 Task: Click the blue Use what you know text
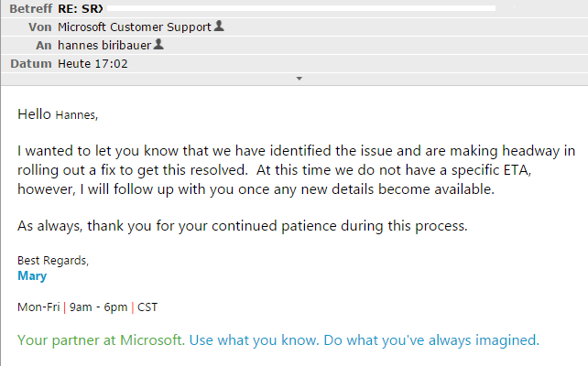click(x=255, y=340)
